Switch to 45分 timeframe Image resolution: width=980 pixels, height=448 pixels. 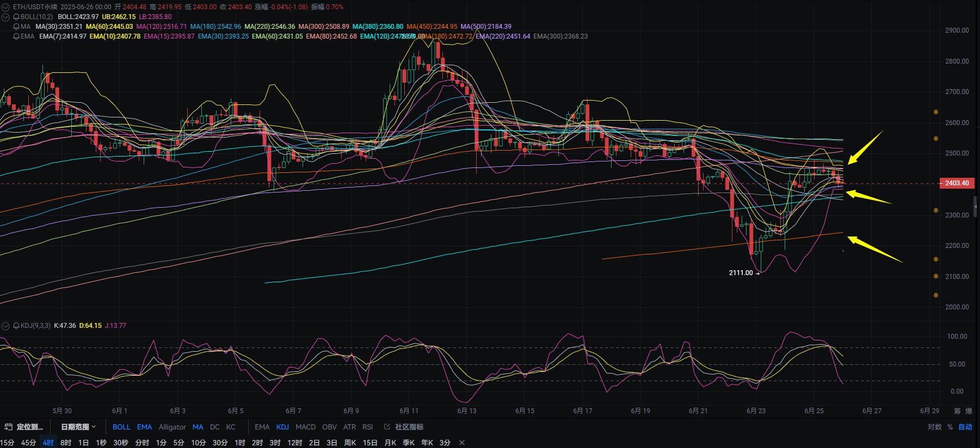(x=28, y=443)
